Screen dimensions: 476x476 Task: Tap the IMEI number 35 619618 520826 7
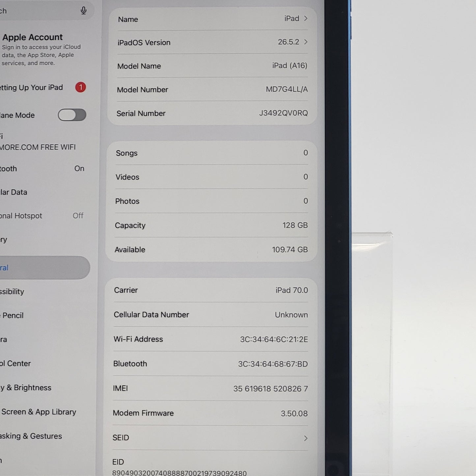[x=270, y=389]
